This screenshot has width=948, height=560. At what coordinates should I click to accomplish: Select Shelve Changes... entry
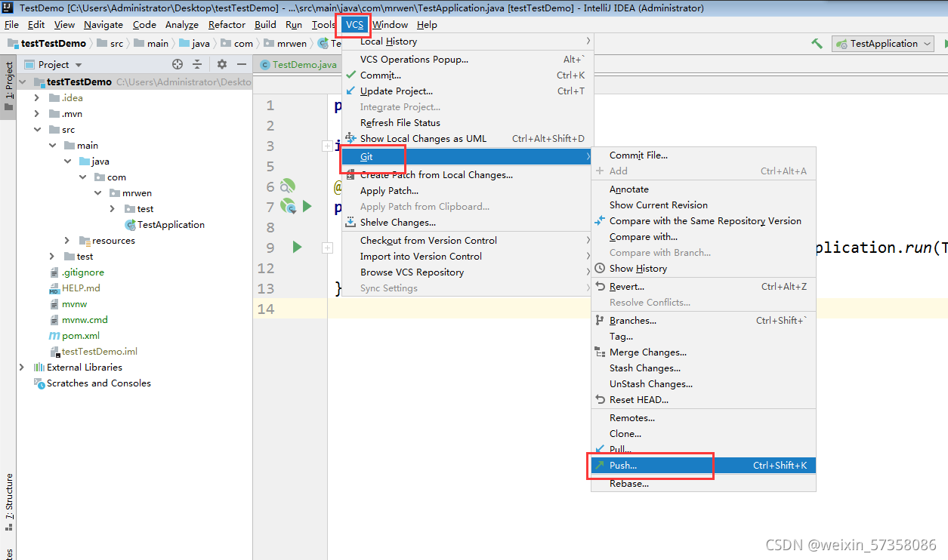[x=468, y=223]
